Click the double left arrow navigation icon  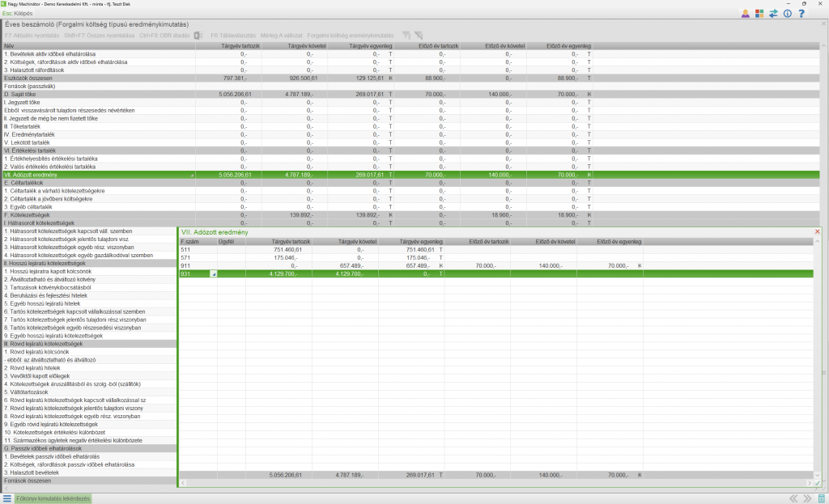[793, 498]
